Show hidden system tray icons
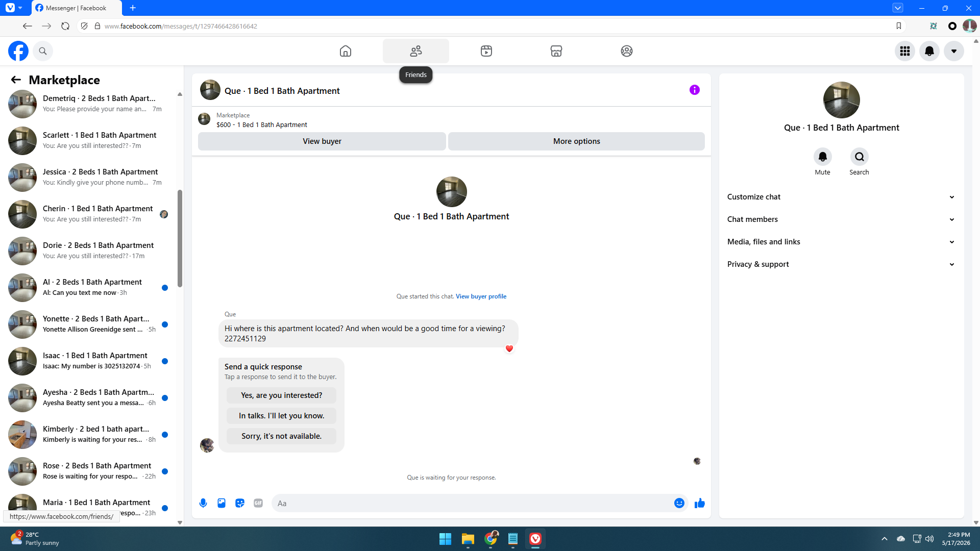Screen dimensions: 980x551 (x=885, y=539)
